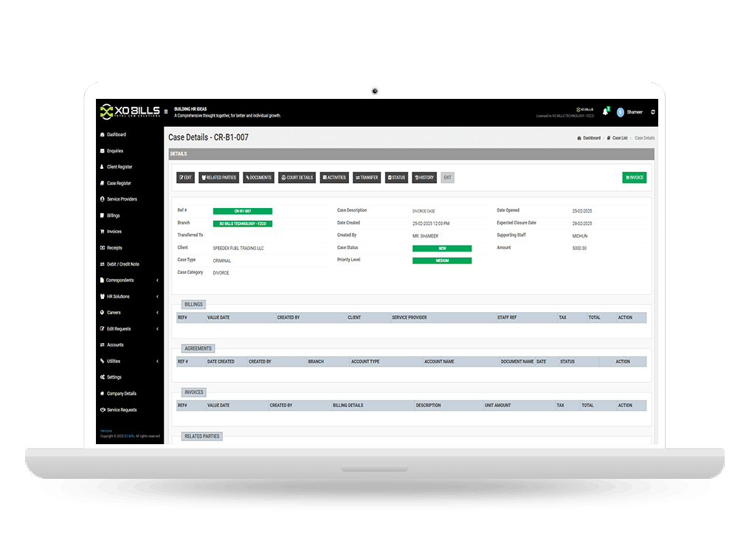Open Service Providers in sidebar
The height and width of the screenshot is (560, 749).
[121, 199]
